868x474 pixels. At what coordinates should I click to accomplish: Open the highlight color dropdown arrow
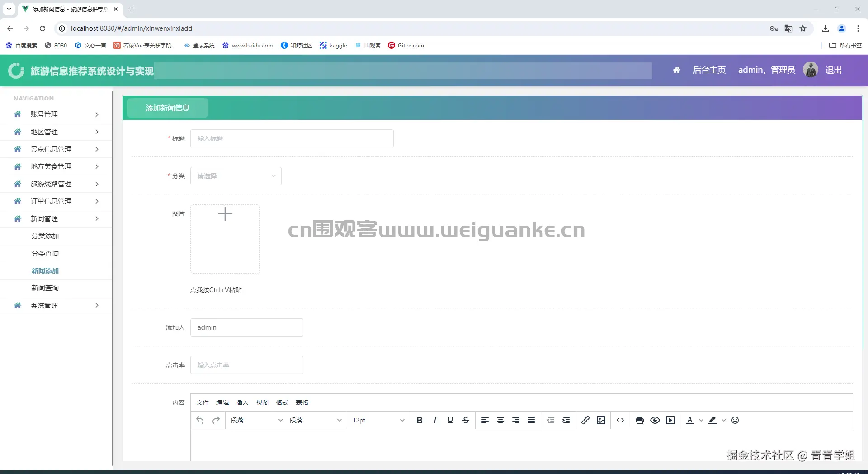pos(724,420)
